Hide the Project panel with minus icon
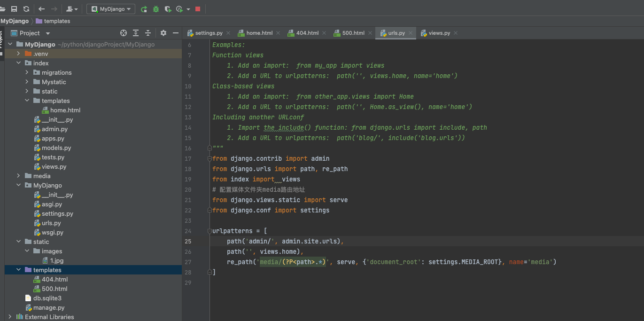Viewport: 644px width, 321px height. point(176,33)
